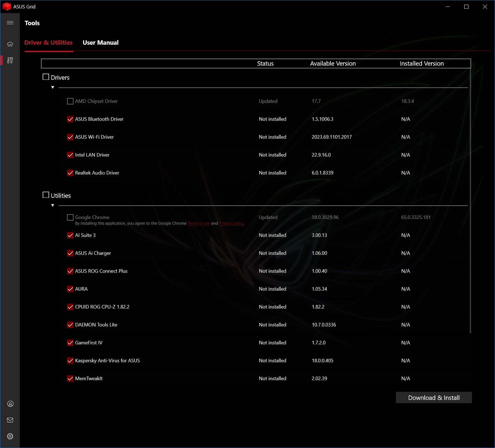This screenshot has height=448, width=495.
Task: Close the ASUS Grid window
Action: click(485, 7)
